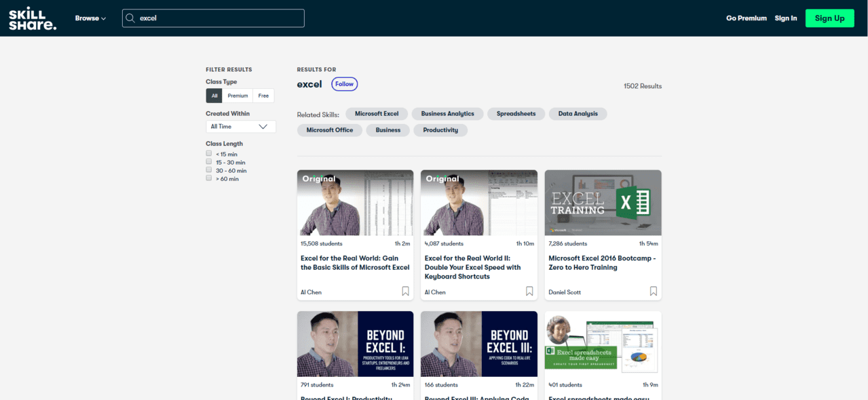Check the < 15 min class length box

(209, 153)
